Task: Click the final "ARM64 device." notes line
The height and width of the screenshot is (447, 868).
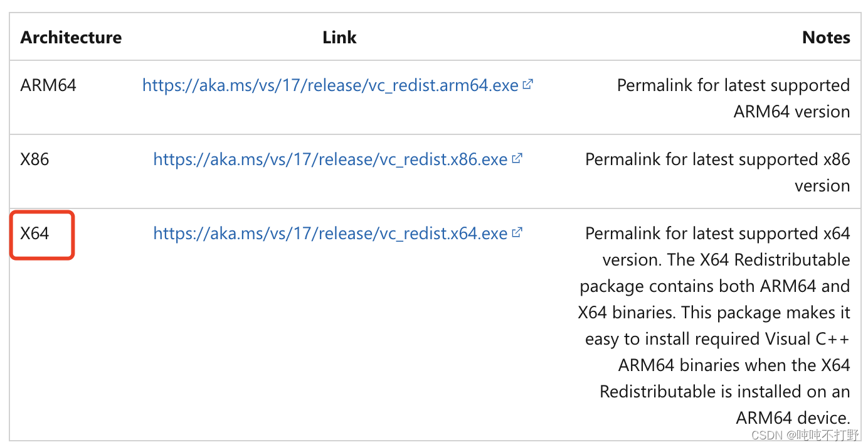Action: point(793,418)
